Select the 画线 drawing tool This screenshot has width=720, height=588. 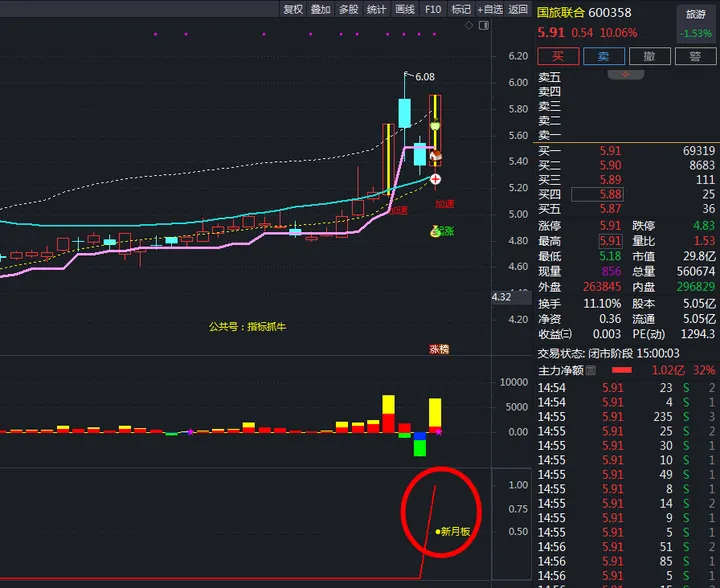[405, 9]
